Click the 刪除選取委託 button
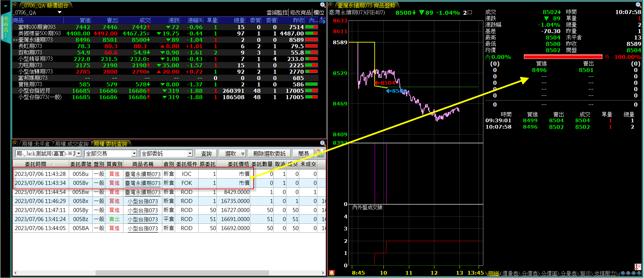 [269, 153]
